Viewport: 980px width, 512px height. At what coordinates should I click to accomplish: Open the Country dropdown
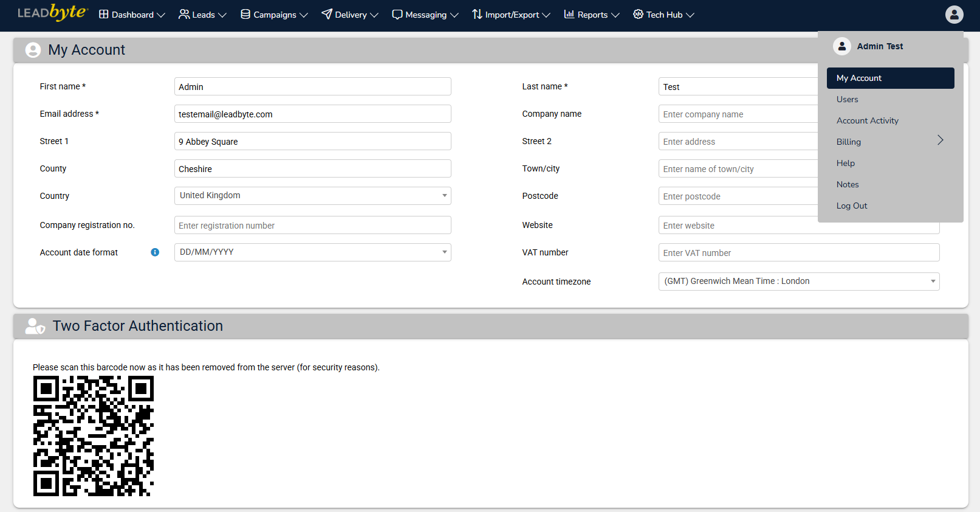coord(313,196)
